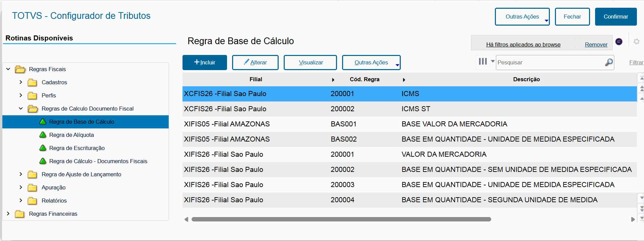Viewport: 644px width, 241px height.
Task: Click the purple round filter indicator icon
Action: [619, 41]
